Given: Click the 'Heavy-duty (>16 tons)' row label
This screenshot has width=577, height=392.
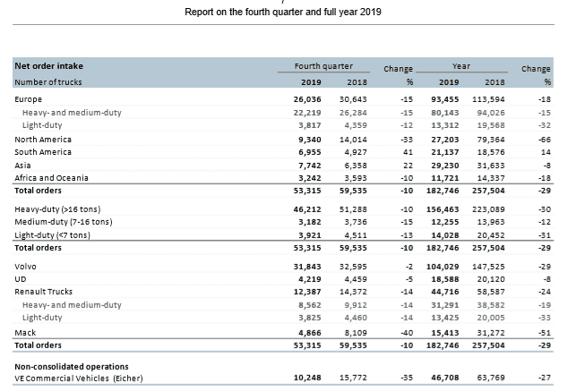Looking at the screenshot, I should point(57,209).
